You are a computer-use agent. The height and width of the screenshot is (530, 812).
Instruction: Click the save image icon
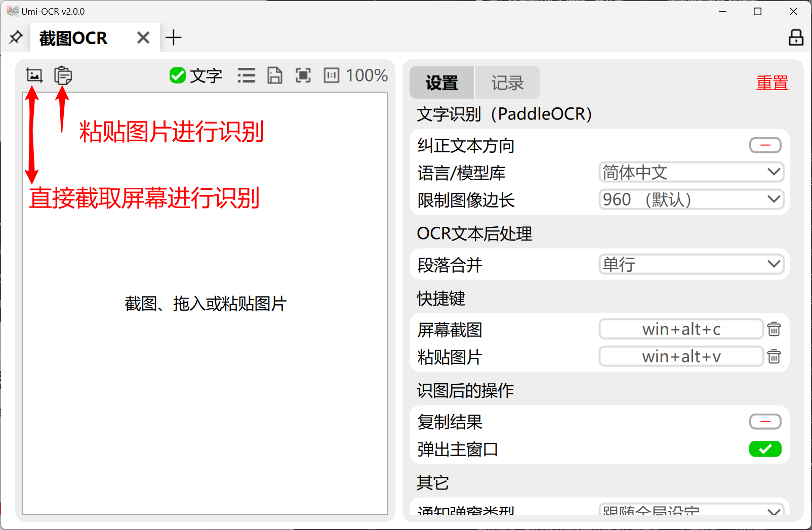coord(275,75)
